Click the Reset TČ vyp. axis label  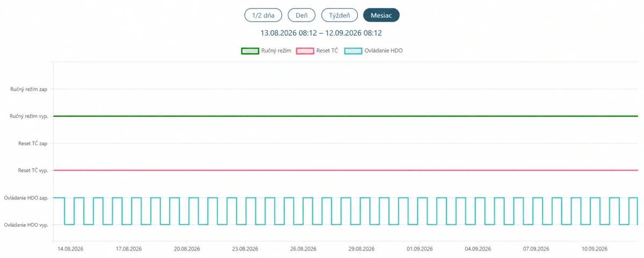(x=33, y=171)
